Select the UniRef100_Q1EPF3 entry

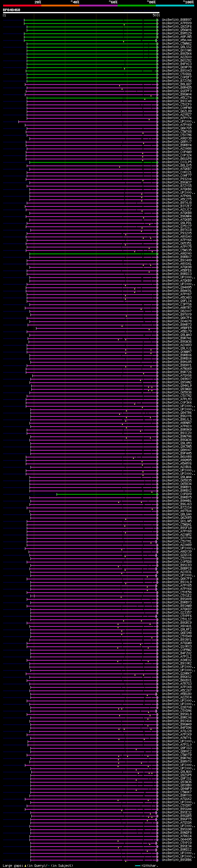[177, 91]
